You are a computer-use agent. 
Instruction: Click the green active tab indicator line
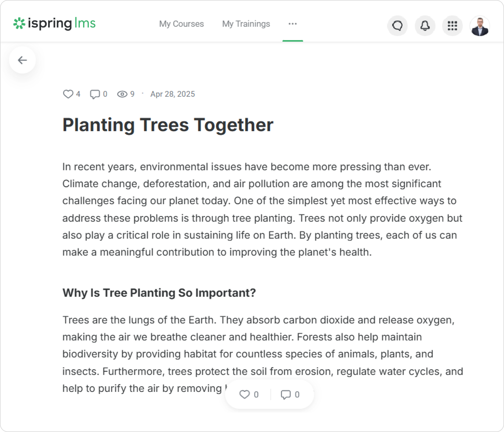pos(293,41)
